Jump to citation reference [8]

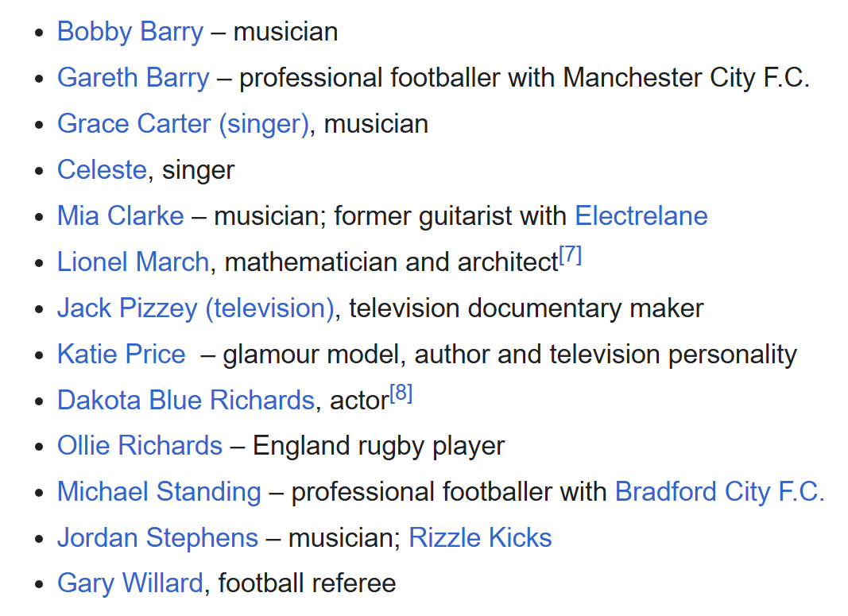point(401,394)
